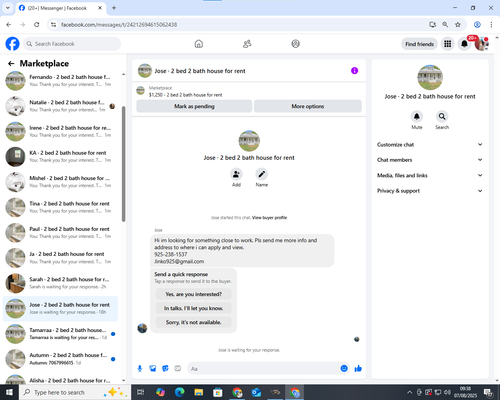
Task: Open the purple conversation information icon
Action: pos(354,71)
